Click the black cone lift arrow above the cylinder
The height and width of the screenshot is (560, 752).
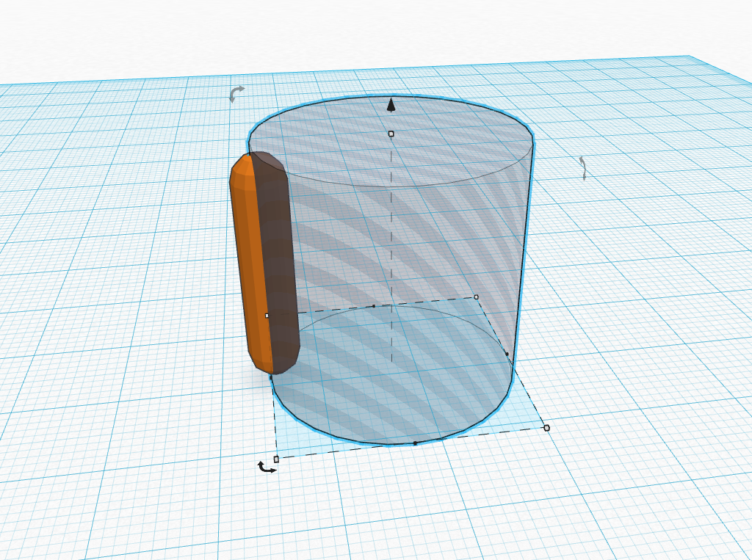(391, 105)
